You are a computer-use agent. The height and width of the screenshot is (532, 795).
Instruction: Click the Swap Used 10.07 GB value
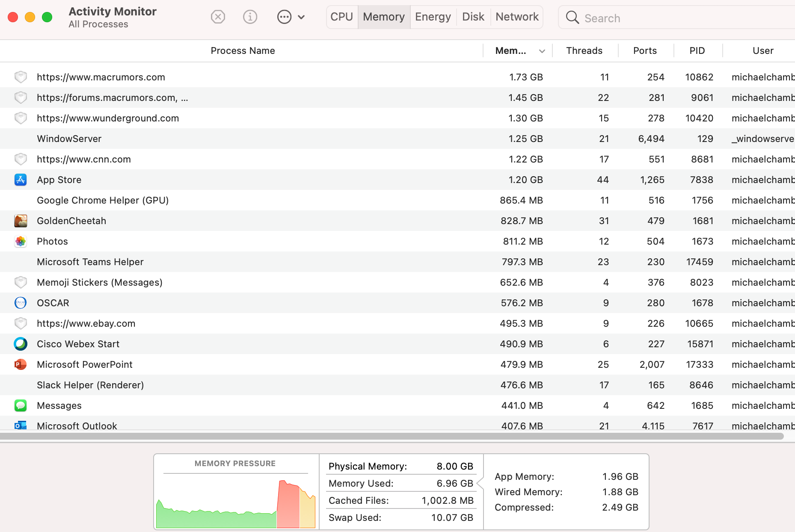coord(452,517)
